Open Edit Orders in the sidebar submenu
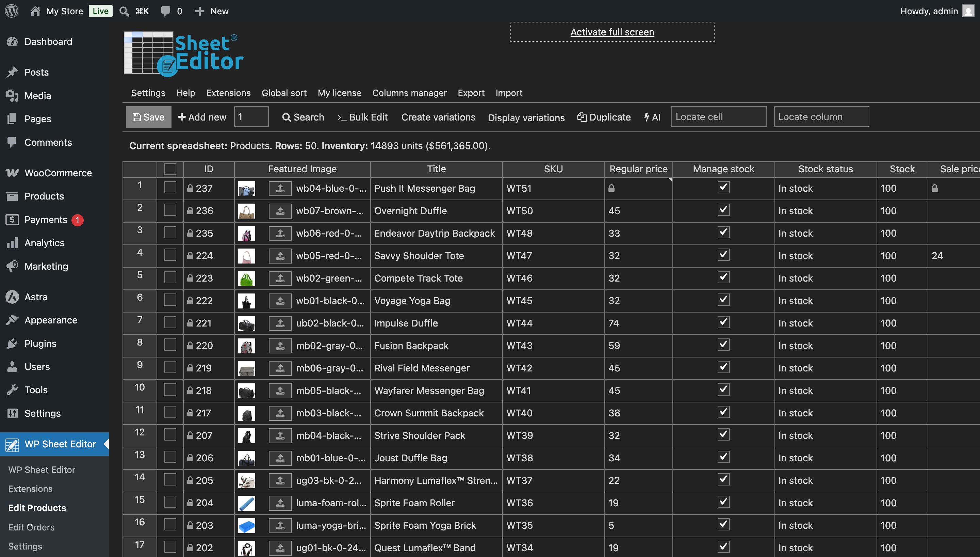980x557 pixels. (x=31, y=527)
